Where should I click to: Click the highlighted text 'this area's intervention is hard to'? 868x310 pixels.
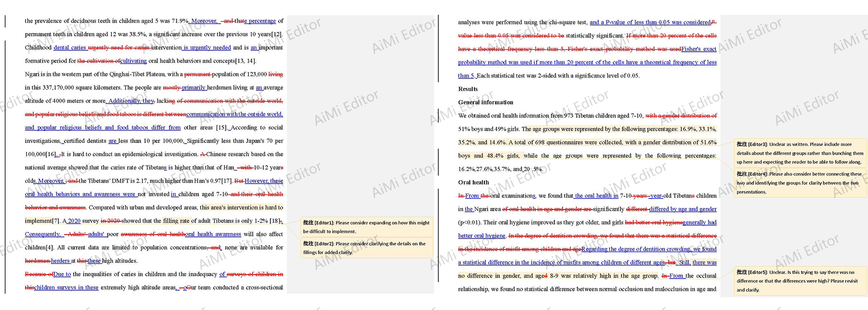[241, 208]
